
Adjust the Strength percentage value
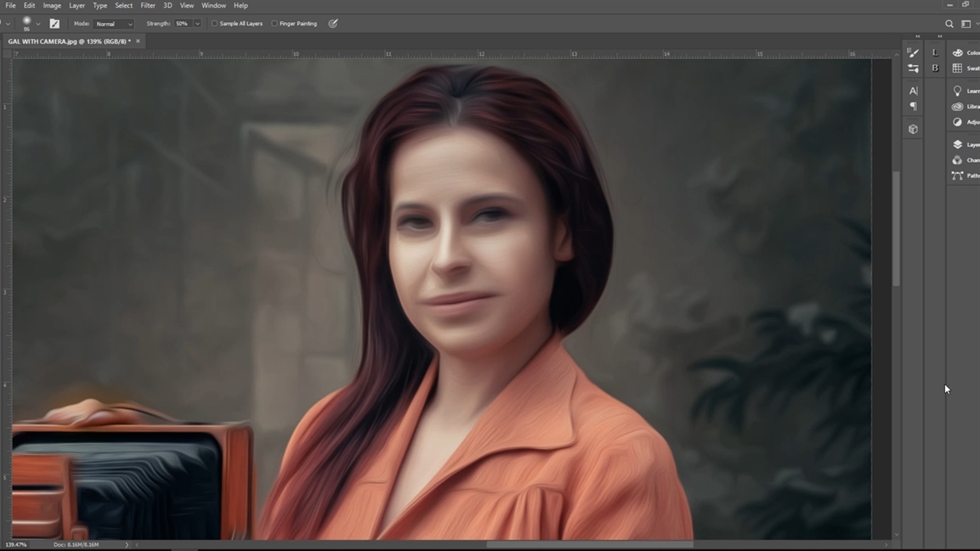[x=182, y=24]
